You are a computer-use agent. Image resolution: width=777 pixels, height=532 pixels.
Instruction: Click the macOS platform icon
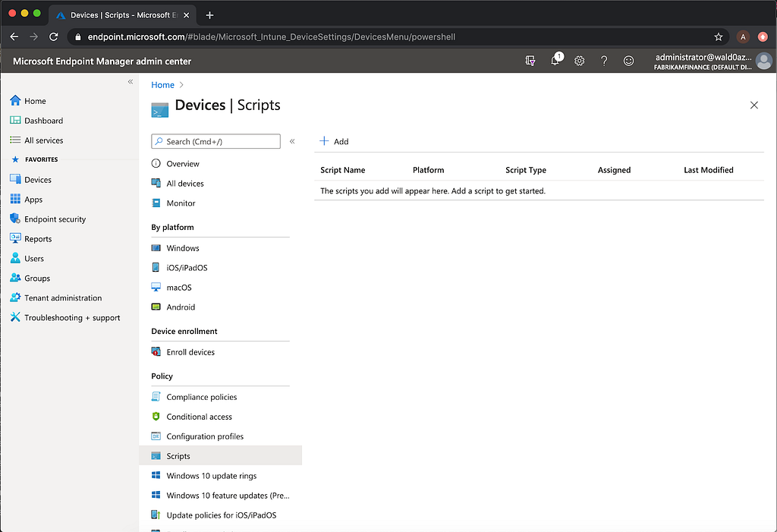tap(156, 287)
